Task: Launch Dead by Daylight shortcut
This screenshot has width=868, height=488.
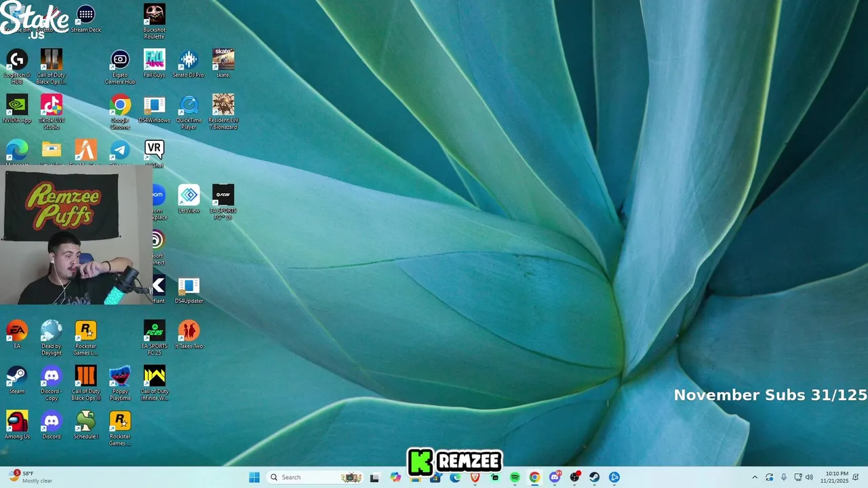Action: [x=52, y=338]
